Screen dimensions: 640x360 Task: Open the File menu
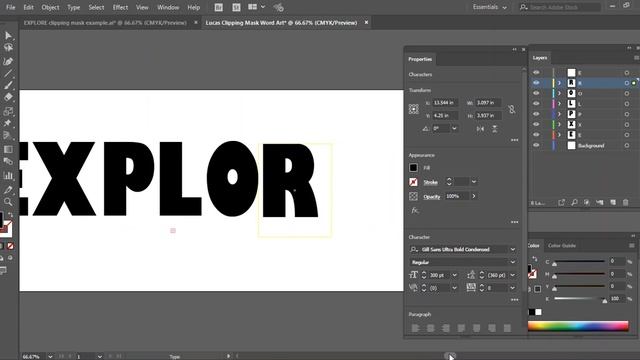[11, 7]
